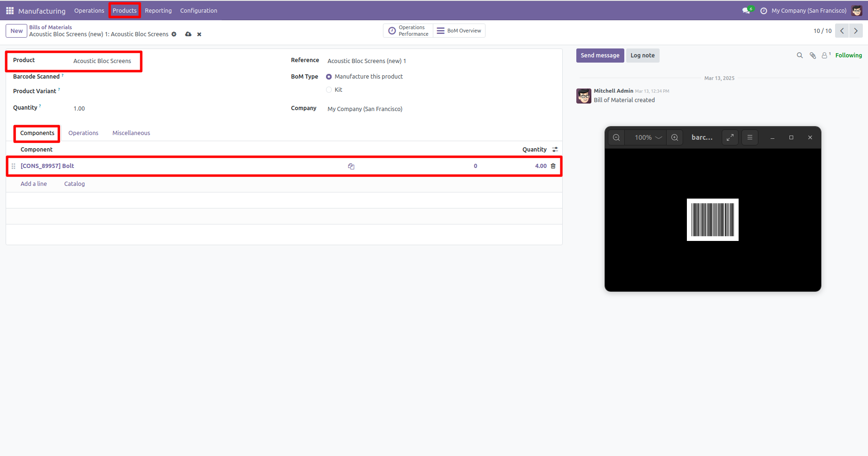This screenshot has height=456, width=868.
Task: Open column options adjust icon by Quantity
Action: point(555,150)
